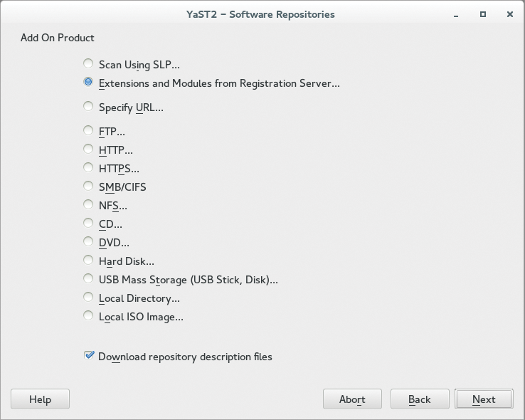Screen dimensions: 525x420
Task: Select the Specify URL radio button
Action: coord(88,107)
